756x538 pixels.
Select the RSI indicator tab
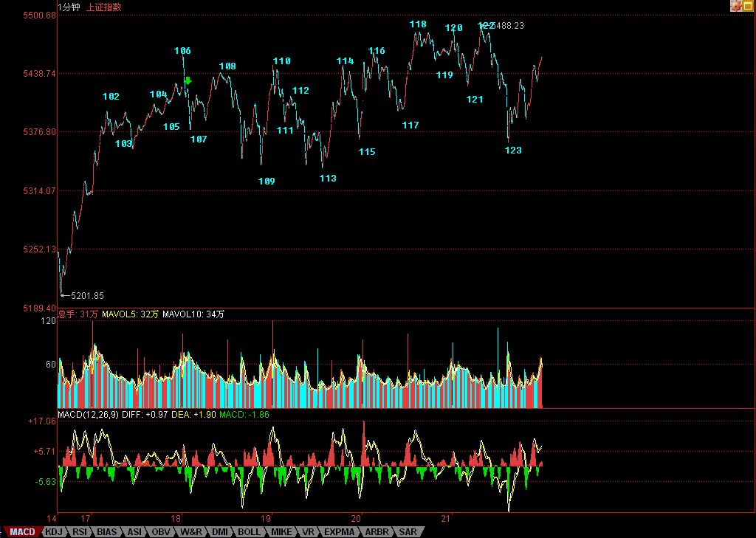pos(79,531)
